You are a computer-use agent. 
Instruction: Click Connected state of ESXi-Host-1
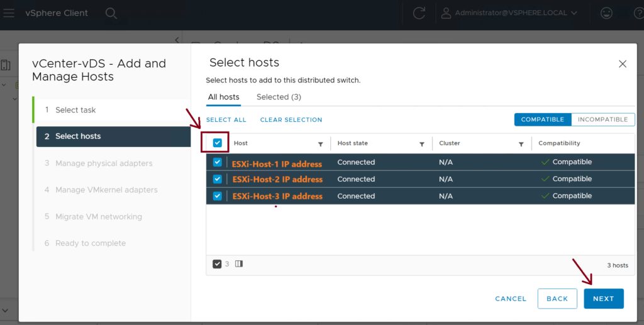356,162
